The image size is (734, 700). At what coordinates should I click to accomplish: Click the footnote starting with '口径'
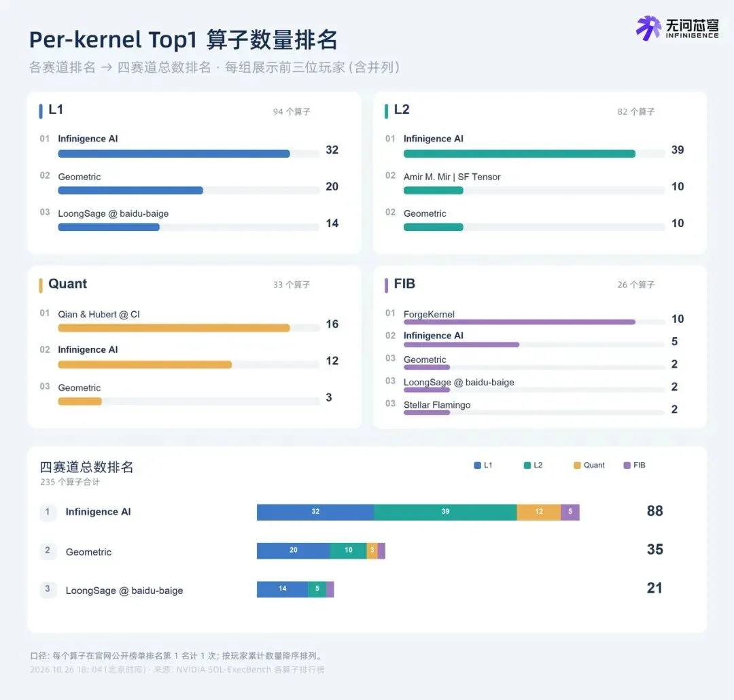tap(177, 656)
